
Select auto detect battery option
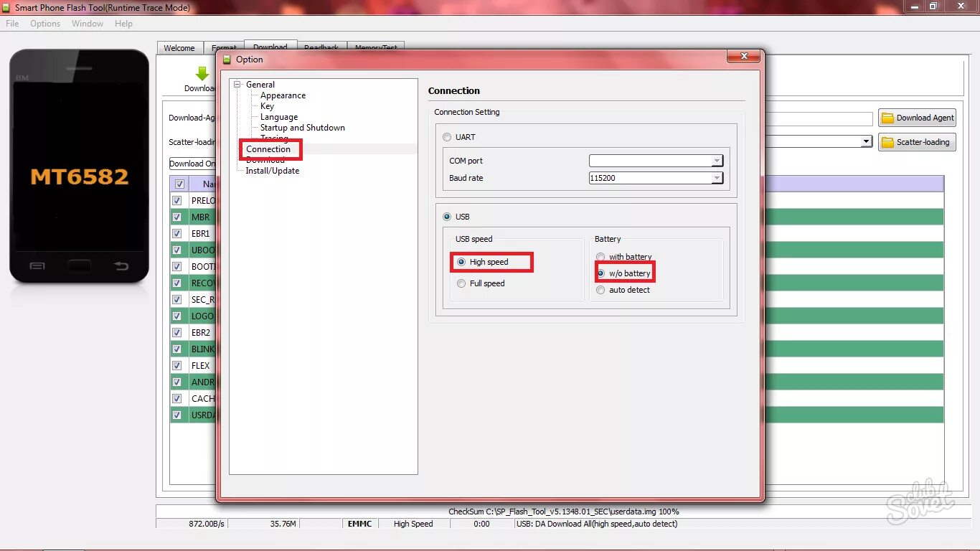pyautogui.click(x=600, y=290)
